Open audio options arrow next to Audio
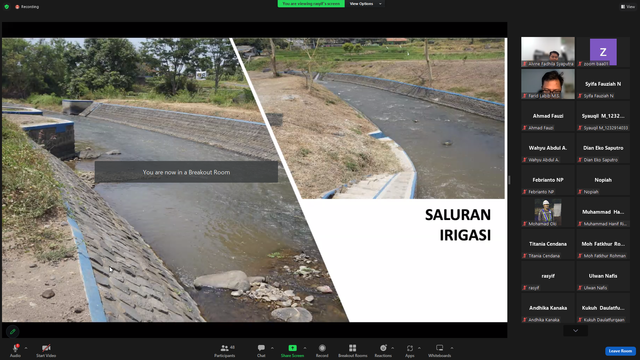 pyautogui.click(x=26, y=348)
